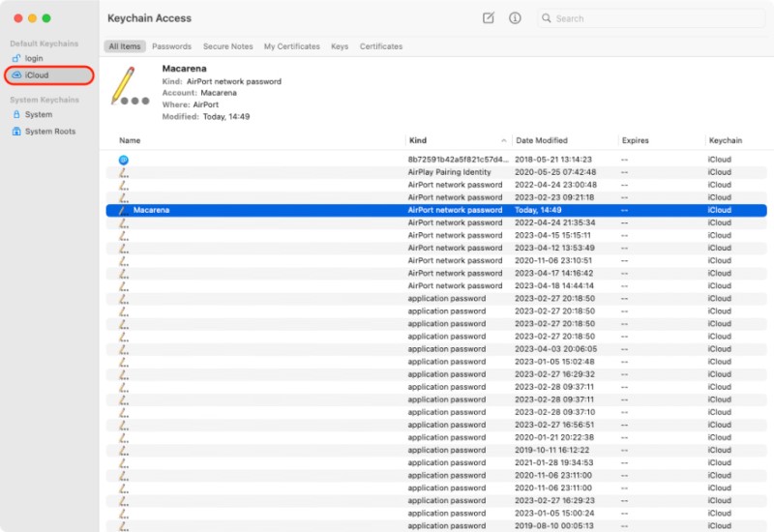Select the iCloud keychain cloud icon
Viewport: 774px width, 532px height.
[16, 75]
